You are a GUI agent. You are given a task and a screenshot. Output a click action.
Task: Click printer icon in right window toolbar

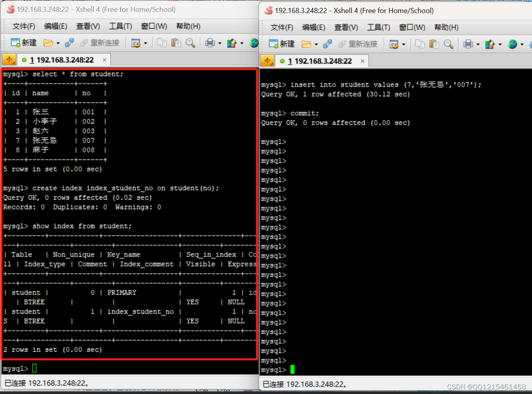468,44
